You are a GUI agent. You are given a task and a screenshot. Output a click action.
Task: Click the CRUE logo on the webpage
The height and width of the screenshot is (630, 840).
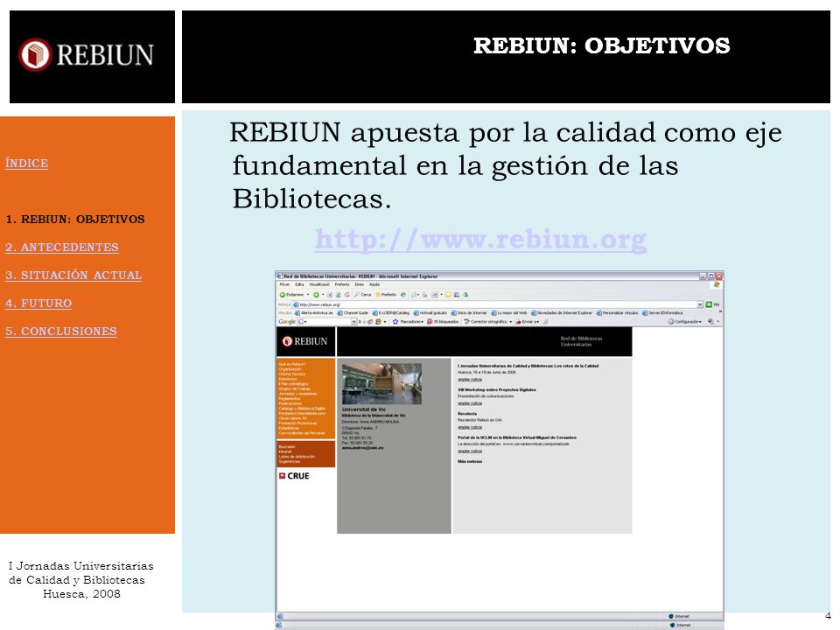[294, 476]
